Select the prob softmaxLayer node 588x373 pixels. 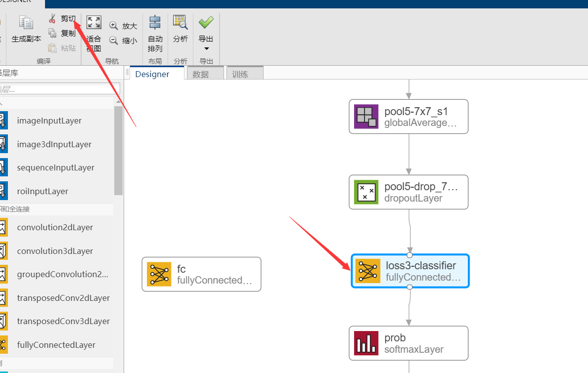click(x=408, y=343)
